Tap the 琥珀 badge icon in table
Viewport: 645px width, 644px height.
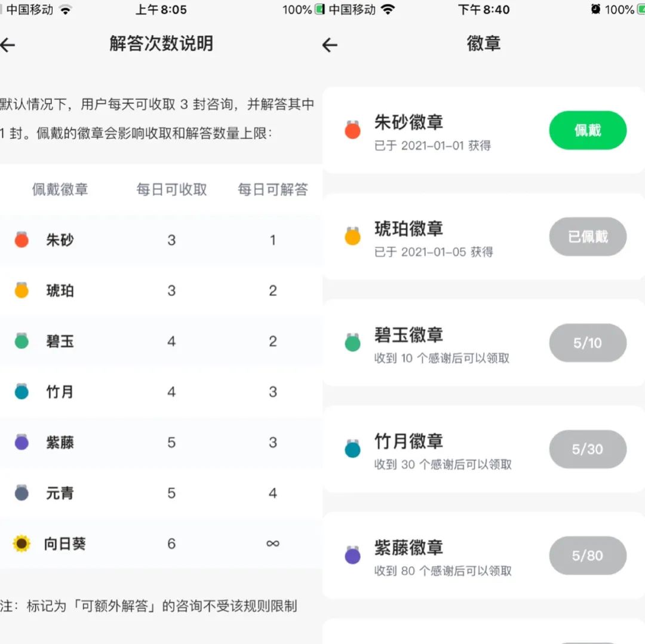(21, 290)
